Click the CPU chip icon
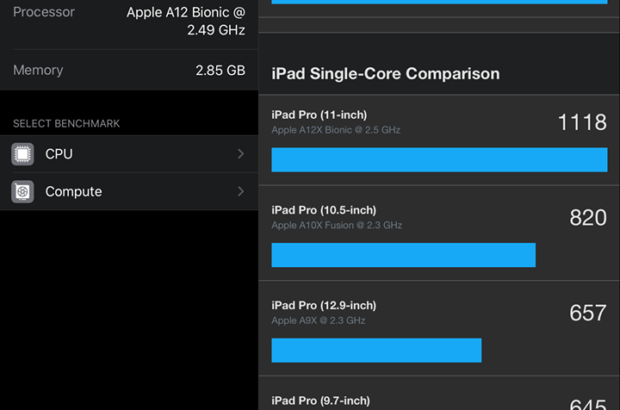Image resolution: width=620 pixels, height=410 pixels. [23, 154]
